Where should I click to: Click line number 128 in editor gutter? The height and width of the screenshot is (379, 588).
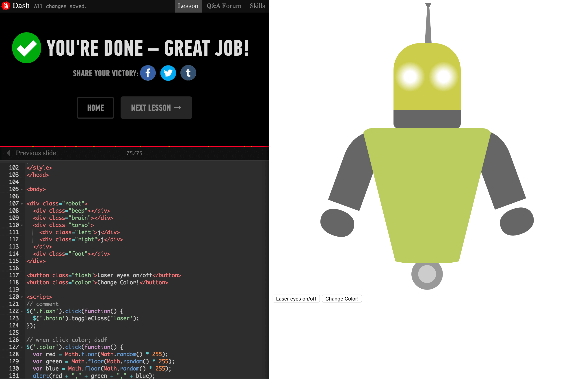(x=14, y=354)
